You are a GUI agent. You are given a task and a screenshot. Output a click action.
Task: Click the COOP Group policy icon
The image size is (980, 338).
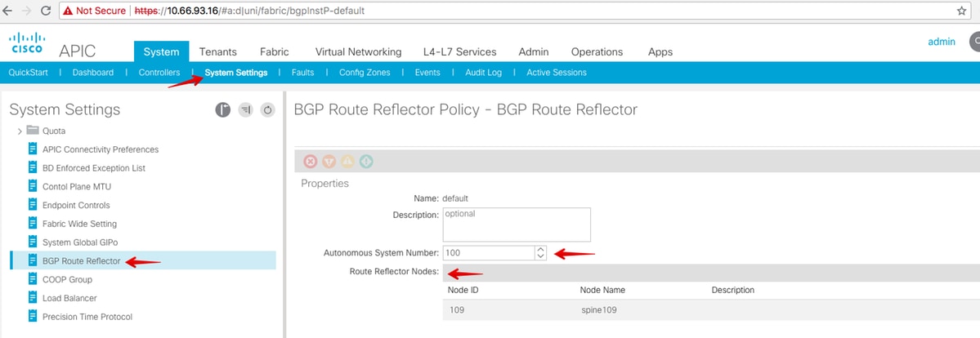(33, 278)
